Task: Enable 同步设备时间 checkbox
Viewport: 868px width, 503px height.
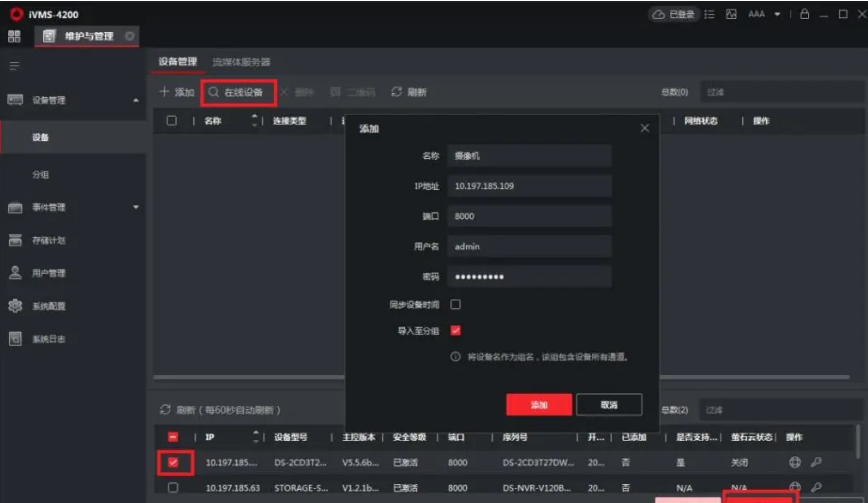Action: click(x=455, y=304)
